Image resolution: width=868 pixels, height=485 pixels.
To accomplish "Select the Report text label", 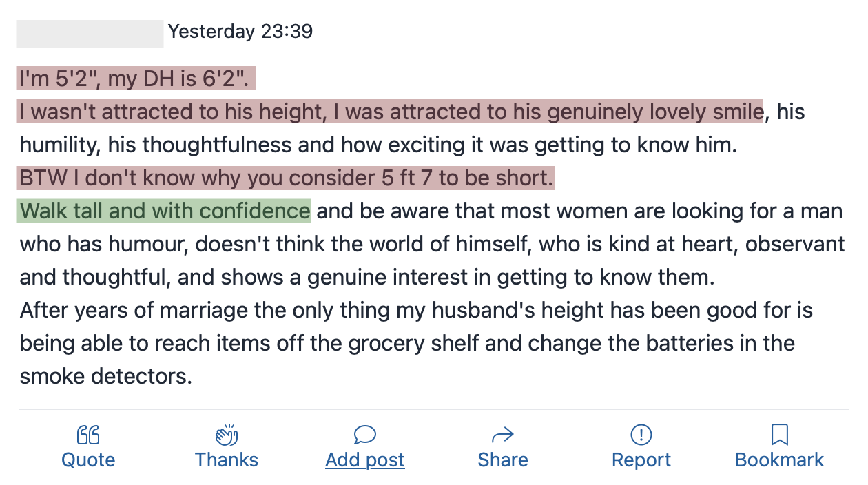I will pyautogui.click(x=641, y=460).
